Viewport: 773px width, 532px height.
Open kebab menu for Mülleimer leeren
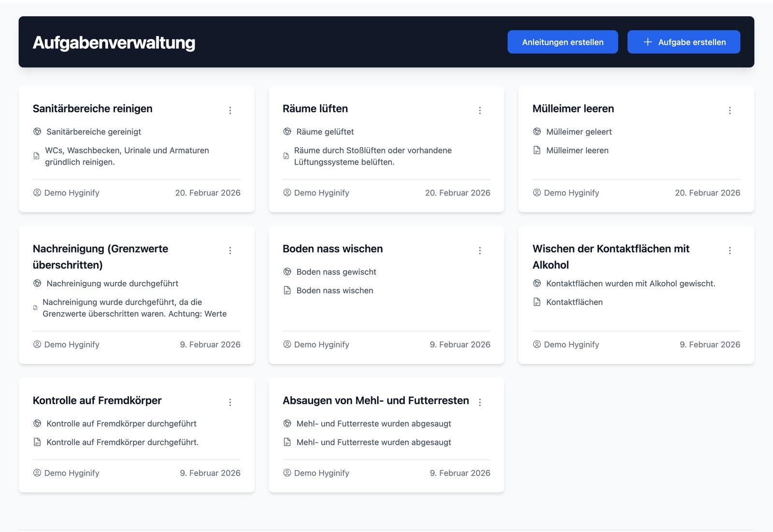tap(730, 111)
